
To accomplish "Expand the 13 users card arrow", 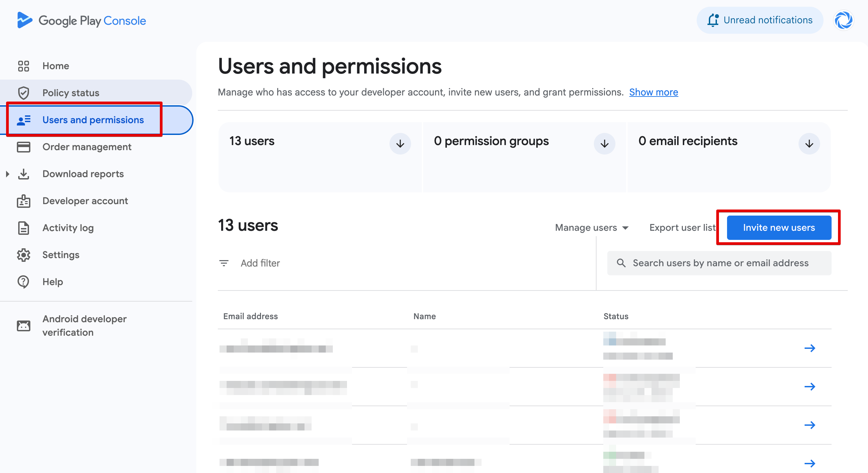I will (400, 144).
